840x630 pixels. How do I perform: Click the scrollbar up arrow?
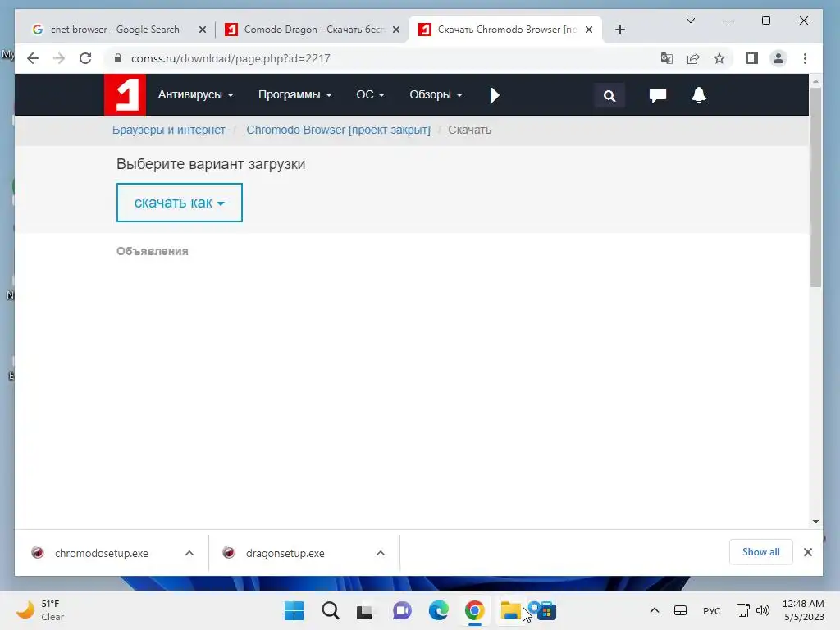click(x=815, y=81)
